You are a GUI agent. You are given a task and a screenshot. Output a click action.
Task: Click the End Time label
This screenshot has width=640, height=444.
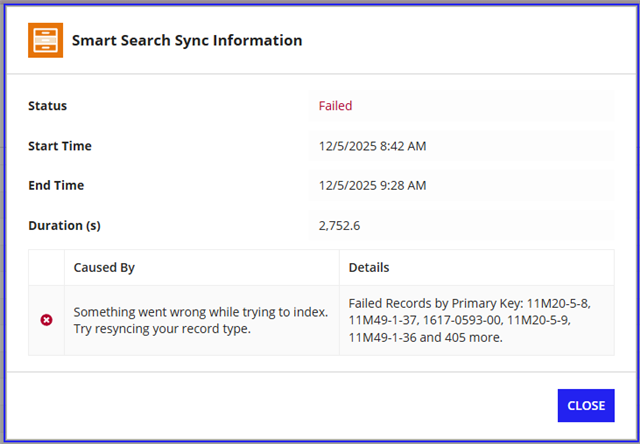pos(56,186)
